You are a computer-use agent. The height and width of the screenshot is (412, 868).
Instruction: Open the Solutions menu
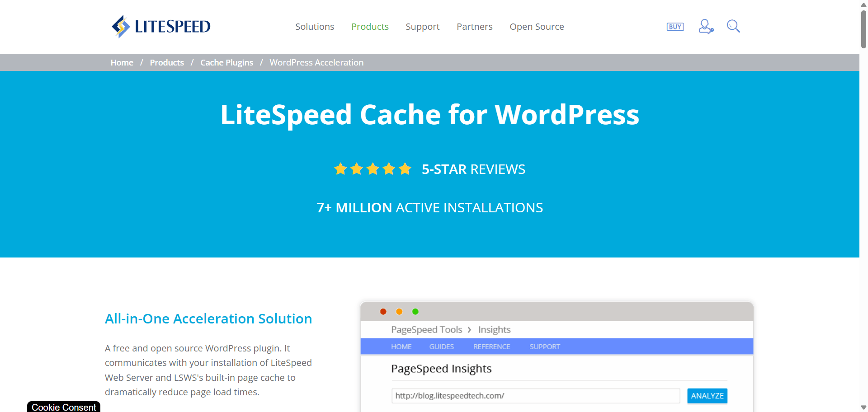pyautogui.click(x=315, y=27)
